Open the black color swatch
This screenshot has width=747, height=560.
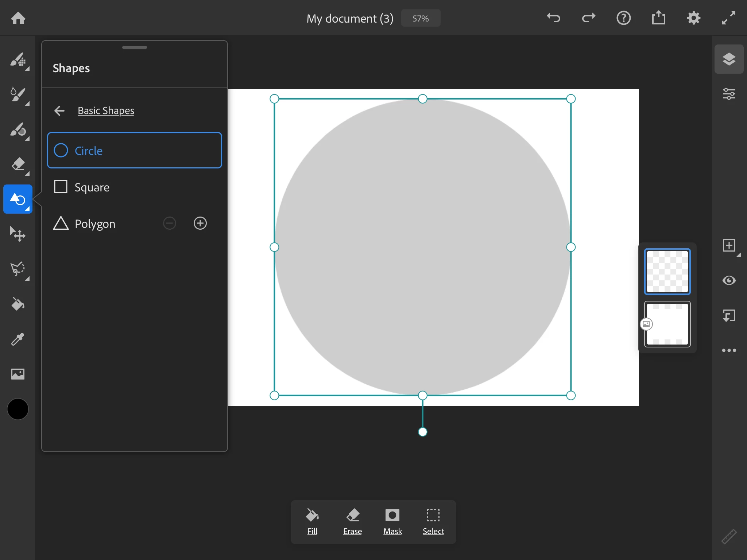[18, 409]
